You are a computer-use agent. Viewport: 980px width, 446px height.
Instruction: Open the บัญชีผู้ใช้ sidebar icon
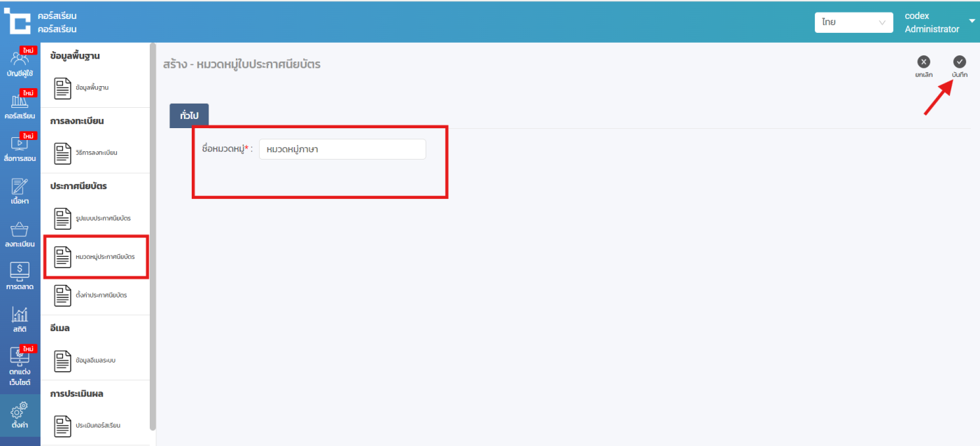[20, 63]
